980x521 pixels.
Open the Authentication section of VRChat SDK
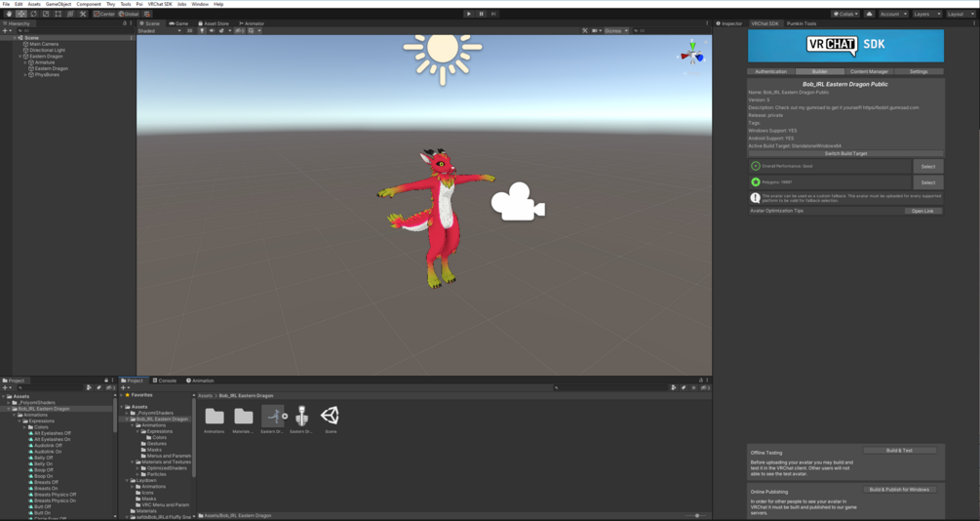(x=770, y=71)
